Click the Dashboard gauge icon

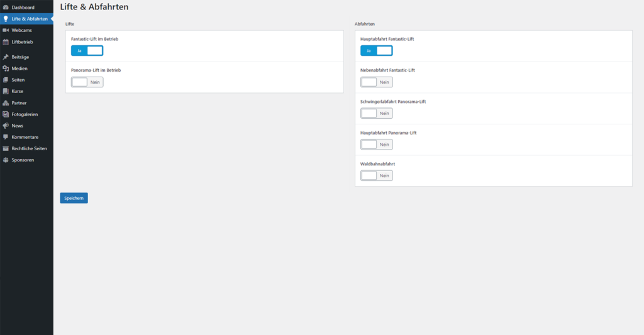tap(6, 8)
